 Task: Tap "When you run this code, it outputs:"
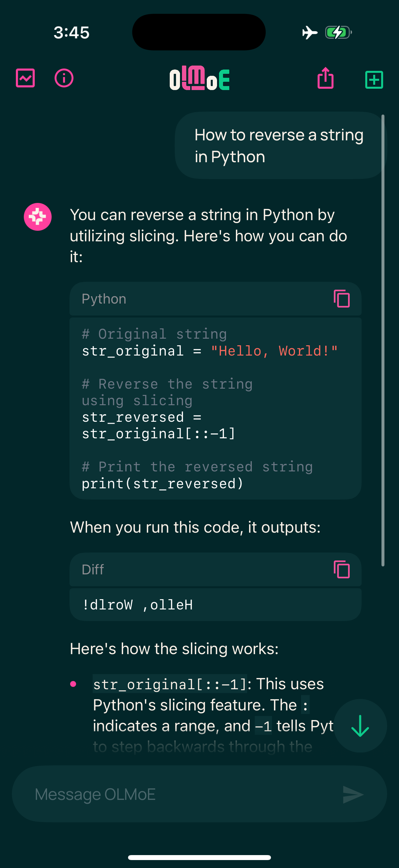(x=195, y=527)
